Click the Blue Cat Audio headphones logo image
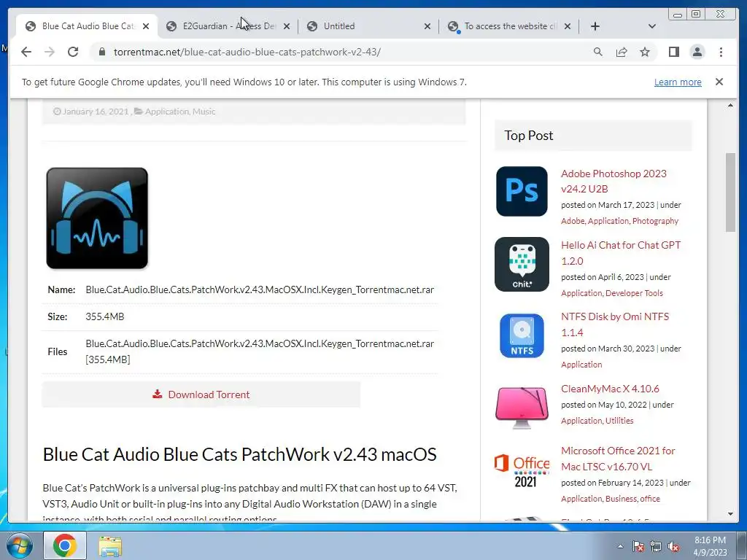747x560 pixels. click(x=97, y=218)
